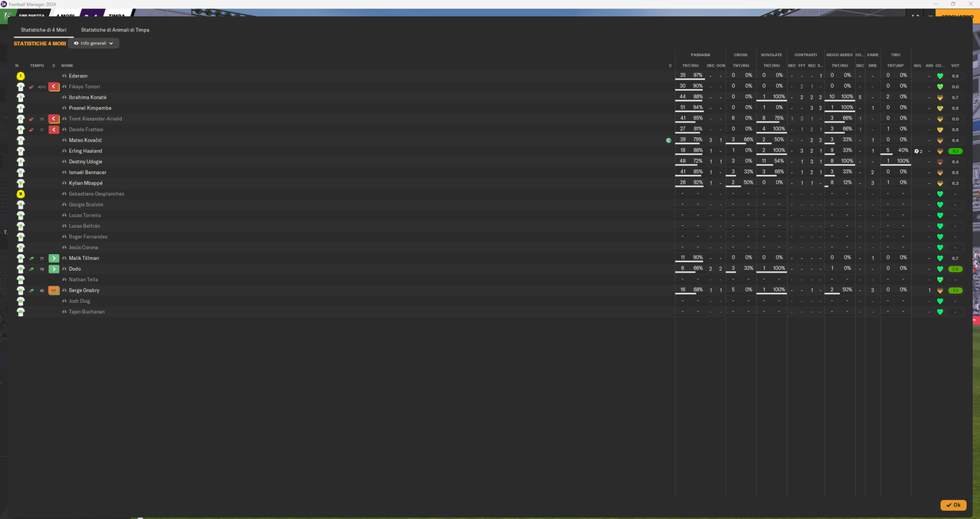Viewport: 980px width, 519px height.
Task: Click Ederson's yellow goalkeeper shirt icon
Action: [x=21, y=76]
